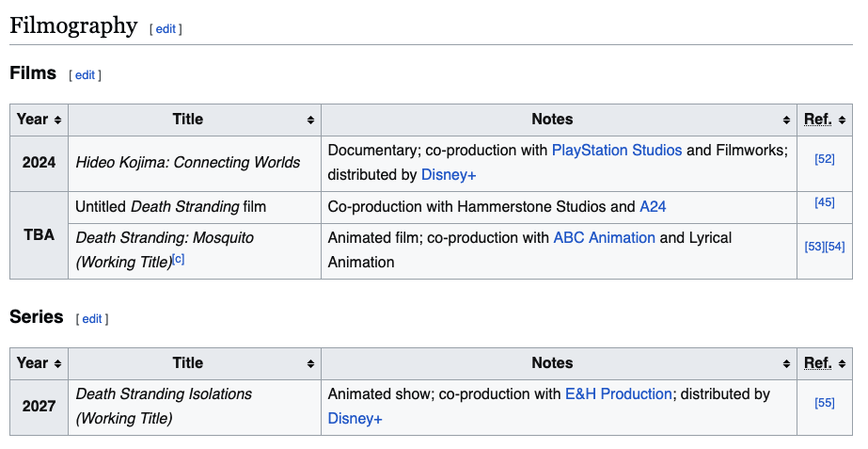
Task: Open reference [52] citation
Action: [824, 159]
